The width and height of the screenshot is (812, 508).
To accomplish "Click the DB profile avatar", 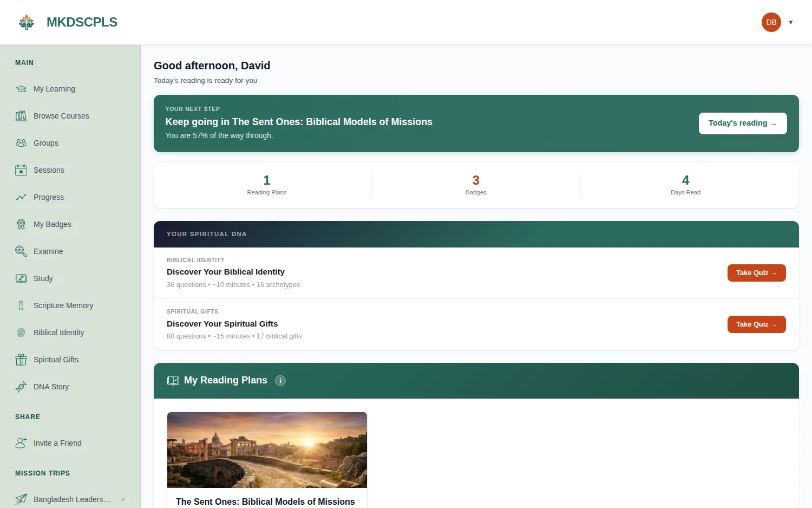I will pos(771,22).
